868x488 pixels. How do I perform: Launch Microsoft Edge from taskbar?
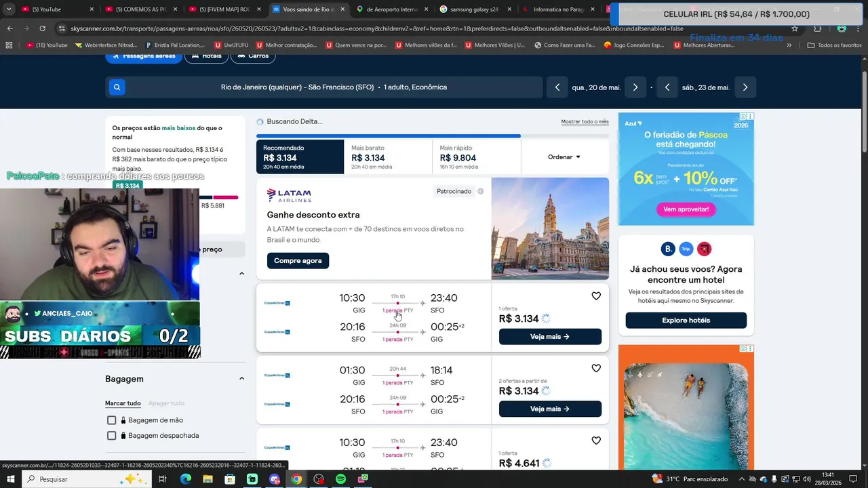coord(185,479)
